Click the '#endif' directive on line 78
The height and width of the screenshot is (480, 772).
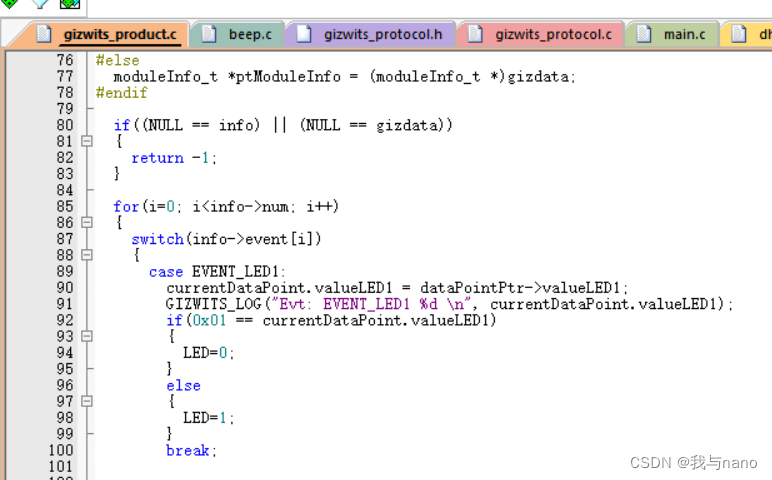coord(122,93)
